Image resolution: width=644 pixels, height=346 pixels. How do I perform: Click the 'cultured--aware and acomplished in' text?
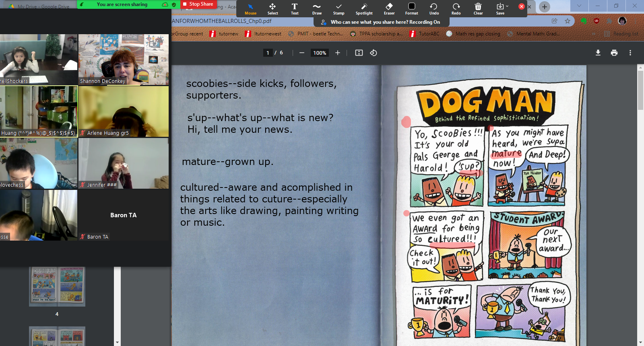(266, 187)
